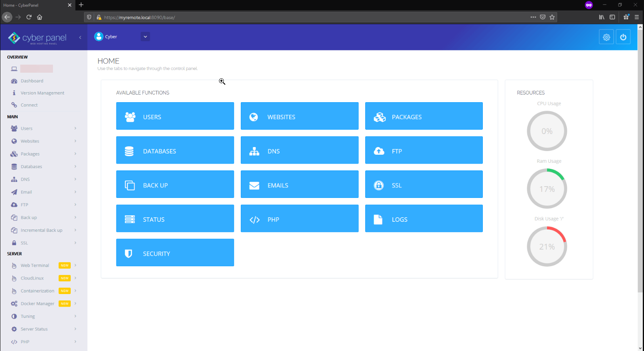Click the PHP code icon in the sidebar
The height and width of the screenshot is (351, 644).
[14, 342]
